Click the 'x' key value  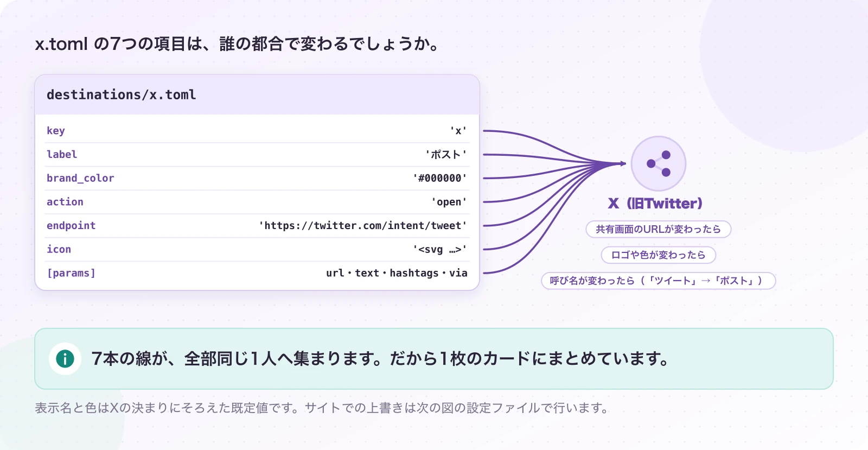pyautogui.click(x=458, y=131)
